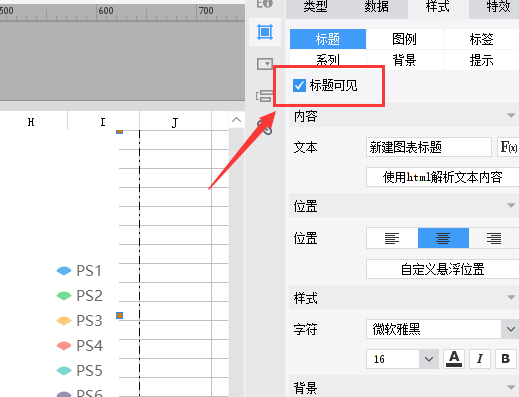This screenshot has width=519, height=397.
Task: Switch to the 样式 tab
Action: 438,7
